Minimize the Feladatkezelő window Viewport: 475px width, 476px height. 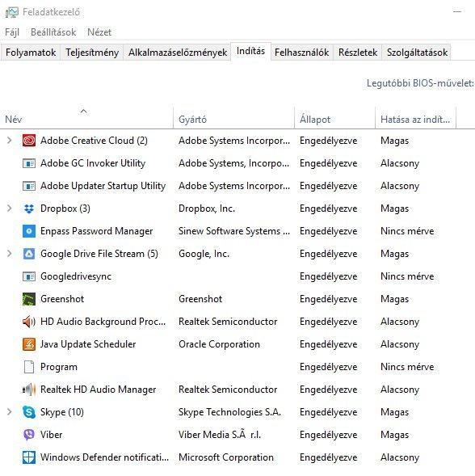click(x=457, y=12)
